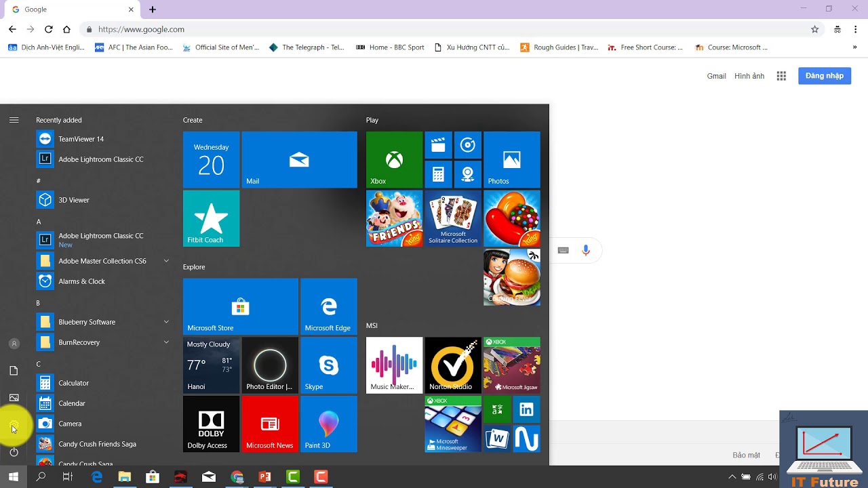
Task: Click the user account icon in the Start sidebar
Action: coord(14,344)
